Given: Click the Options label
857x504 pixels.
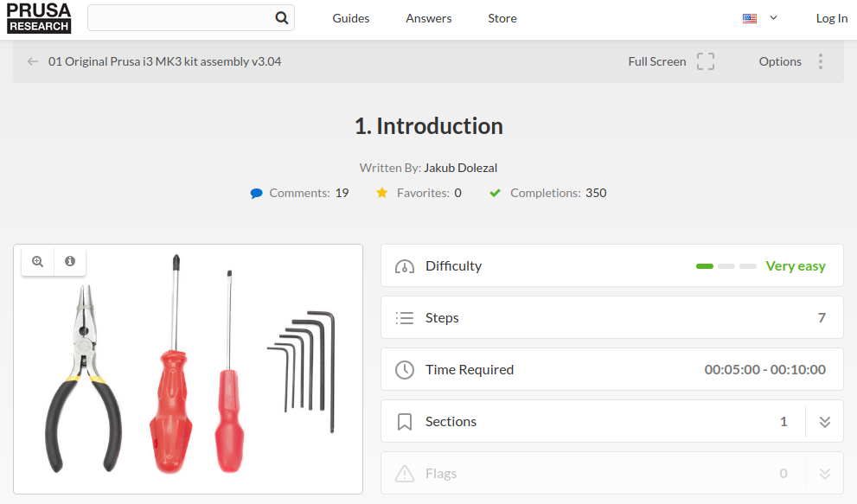Looking at the screenshot, I should click(780, 61).
